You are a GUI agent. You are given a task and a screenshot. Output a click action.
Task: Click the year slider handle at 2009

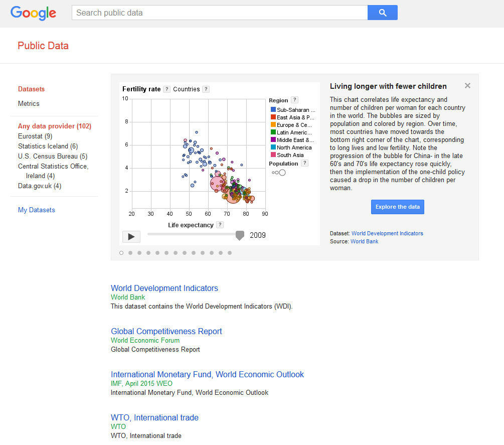coord(240,235)
